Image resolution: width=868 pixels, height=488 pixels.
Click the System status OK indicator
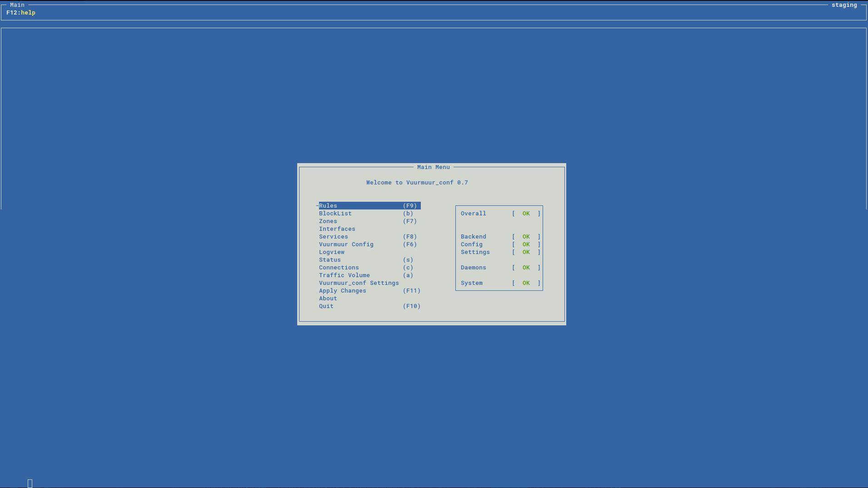point(526,283)
